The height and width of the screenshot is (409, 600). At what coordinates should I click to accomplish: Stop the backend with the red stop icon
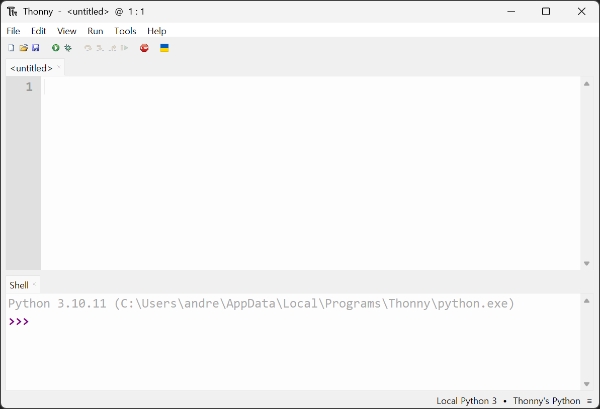[144, 48]
